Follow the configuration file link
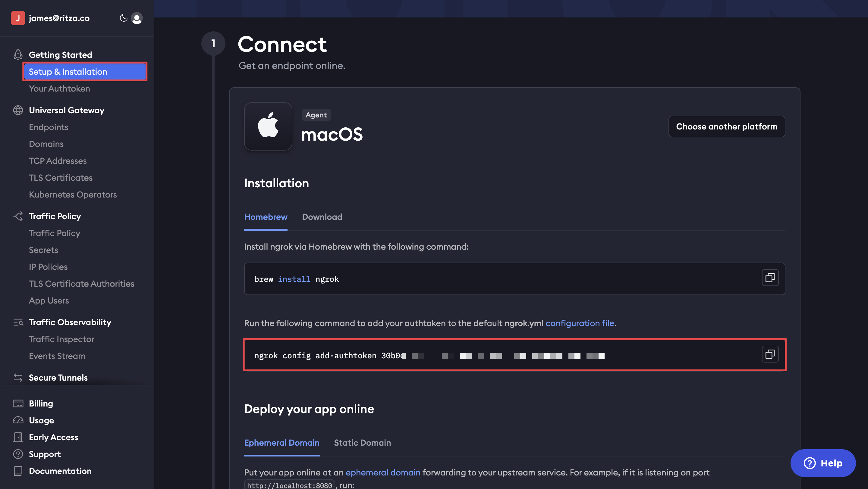868x489 pixels. point(580,323)
